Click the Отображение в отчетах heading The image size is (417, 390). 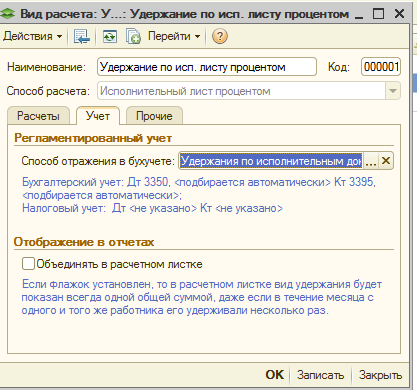pos(84,242)
